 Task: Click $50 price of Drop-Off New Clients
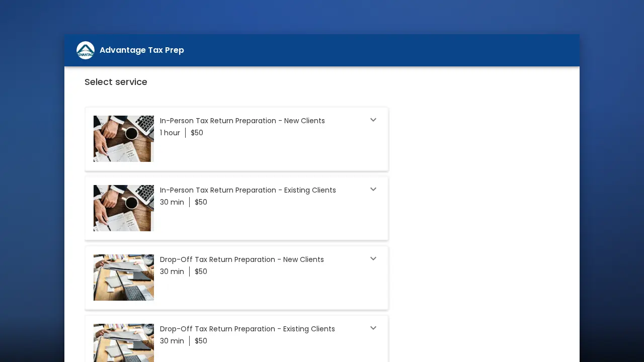pyautogui.click(x=201, y=271)
